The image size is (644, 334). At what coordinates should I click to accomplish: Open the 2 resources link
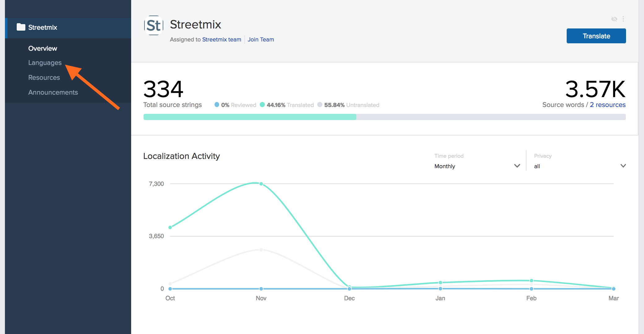[608, 105]
